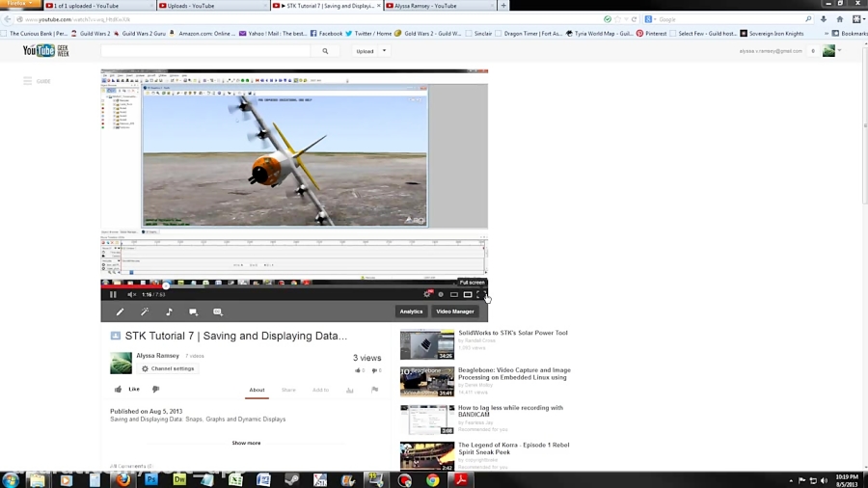Open the Add to tab
Screen dimensions: 868x488
320,391
